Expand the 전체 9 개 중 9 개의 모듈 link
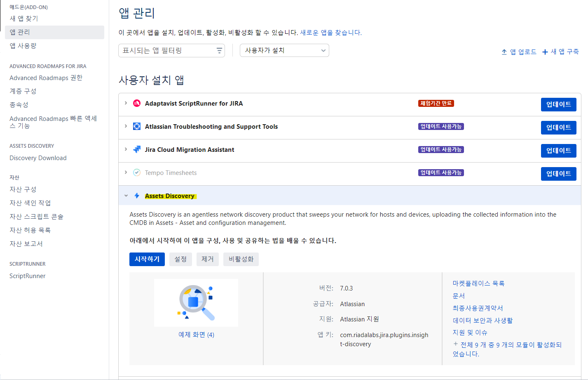Viewport: 588px width, 380px height. pos(507,349)
